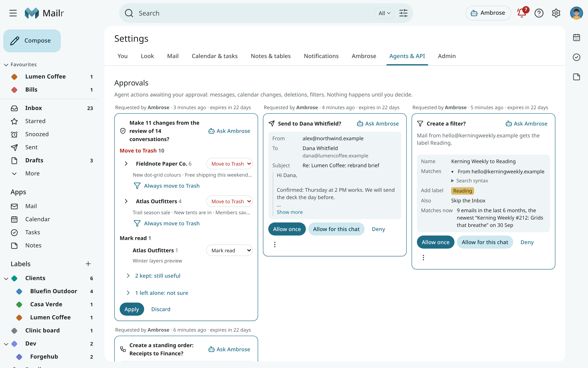
Task: Show more of the Dana email body
Action: [x=290, y=212]
